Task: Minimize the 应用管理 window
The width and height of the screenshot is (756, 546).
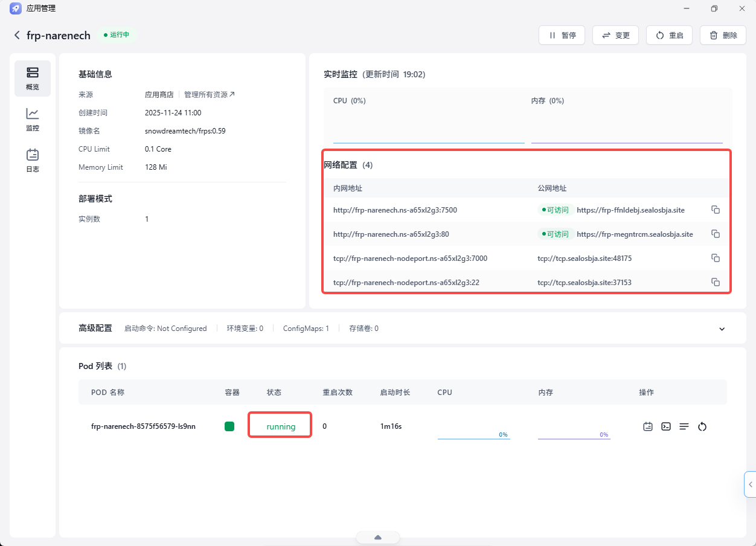Action: [x=686, y=8]
